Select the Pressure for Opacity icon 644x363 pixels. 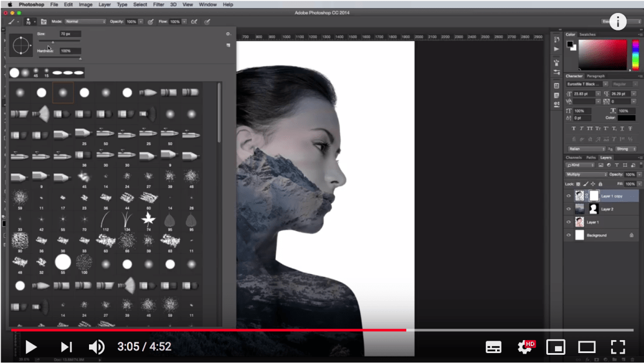(x=150, y=21)
